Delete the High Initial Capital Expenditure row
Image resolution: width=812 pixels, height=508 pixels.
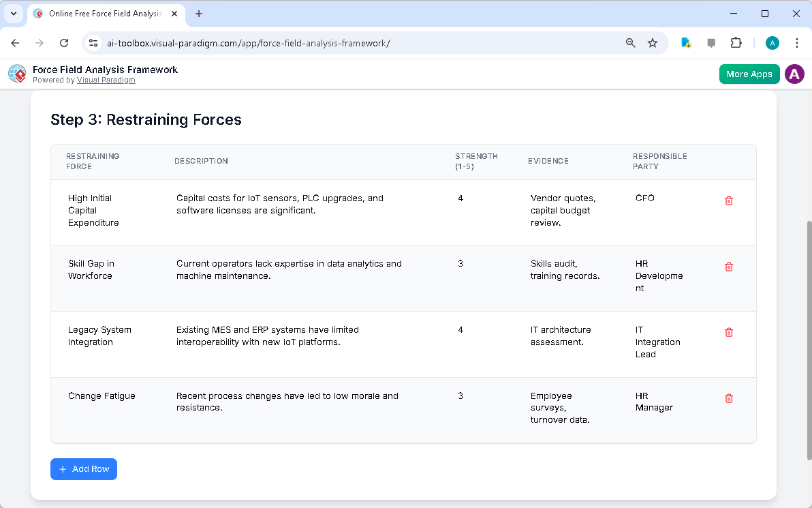click(x=729, y=200)
